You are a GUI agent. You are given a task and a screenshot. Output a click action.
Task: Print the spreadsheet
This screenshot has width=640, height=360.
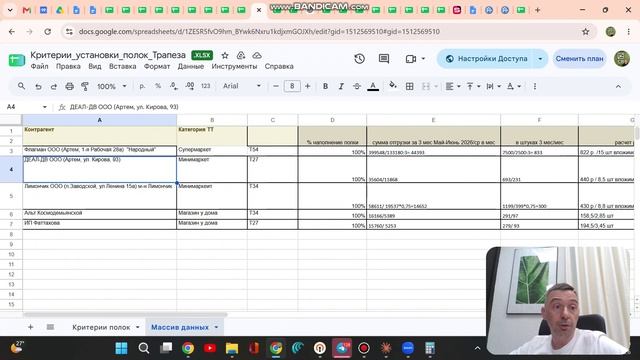click(69, 87)
